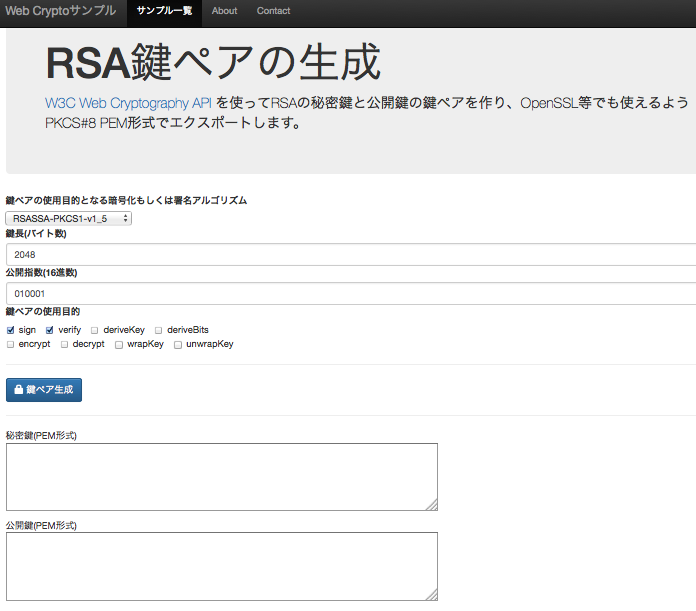Expand the RSASSA-PKCS1-v1_5 algorithm dropdown
696x611 pixels.
(68, 218)
